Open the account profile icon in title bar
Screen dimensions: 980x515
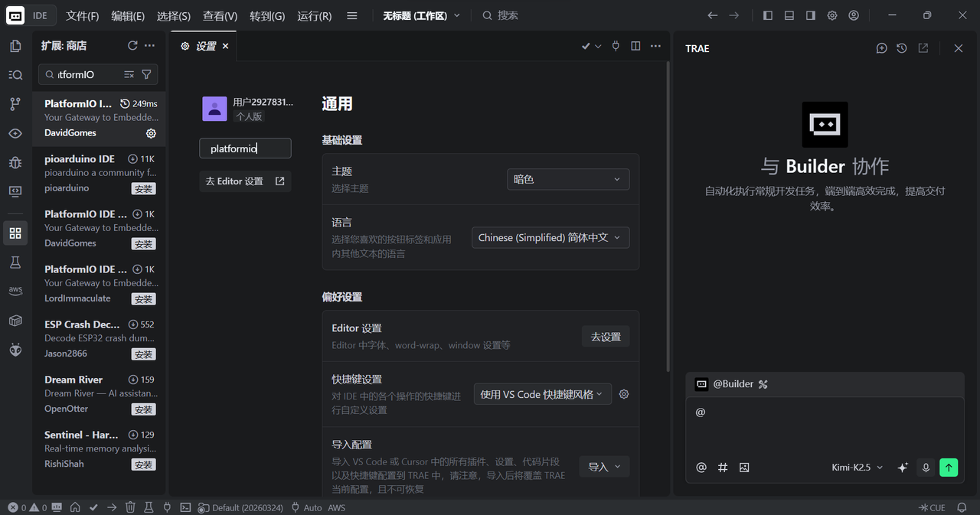click(x=854, y=15)
